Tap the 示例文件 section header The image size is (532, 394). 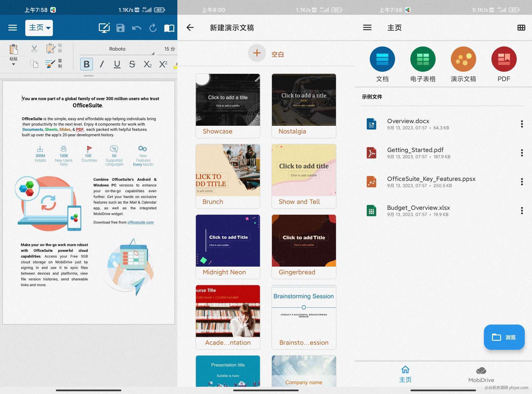click(372, 97)
